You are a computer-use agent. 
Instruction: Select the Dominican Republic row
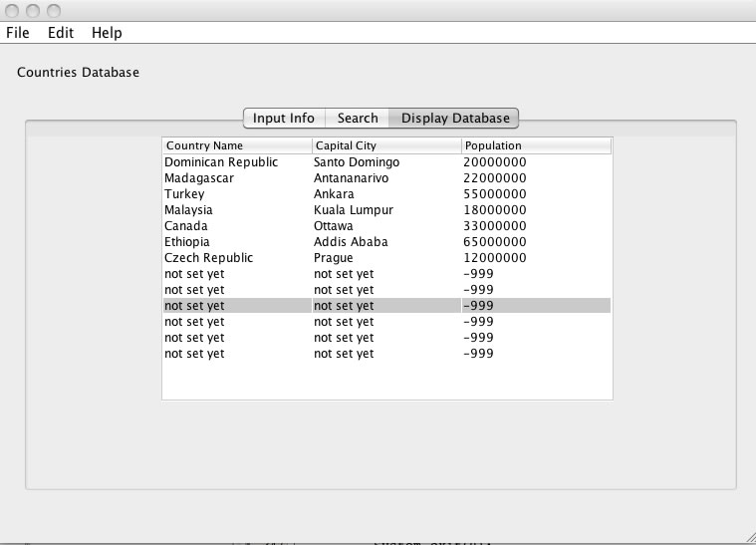(221, 161)
